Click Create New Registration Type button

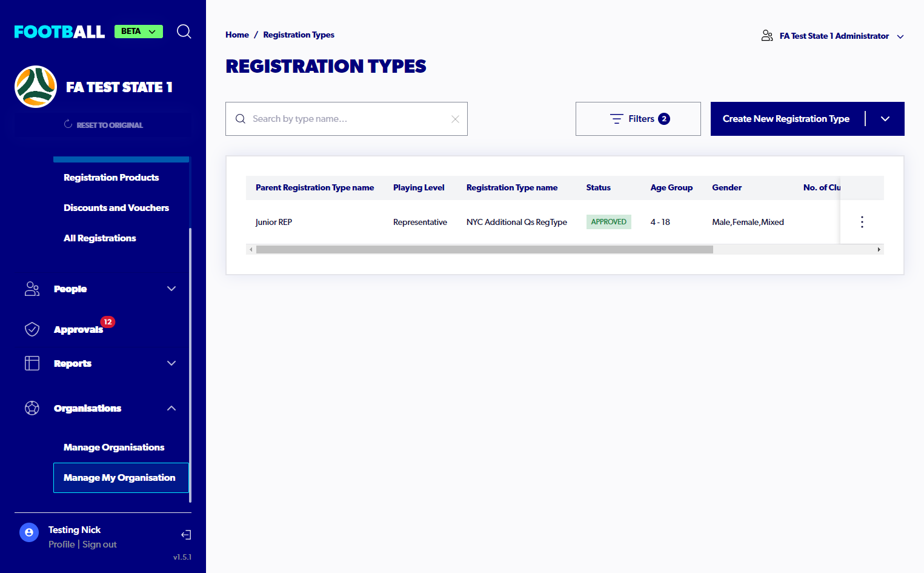pyautogui.click(x=786, y=119)
